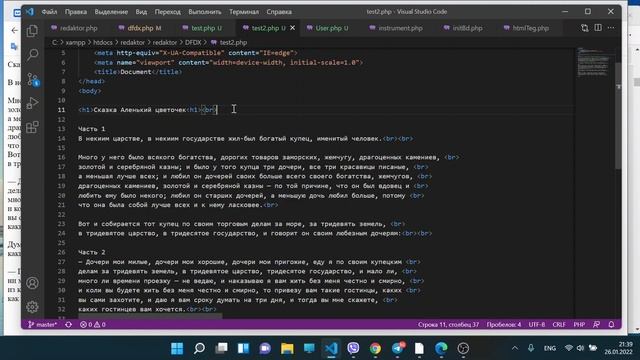640x360 pixels.
Task: Click DFDX in the breadcrumb path
Action: click(193, 42)
